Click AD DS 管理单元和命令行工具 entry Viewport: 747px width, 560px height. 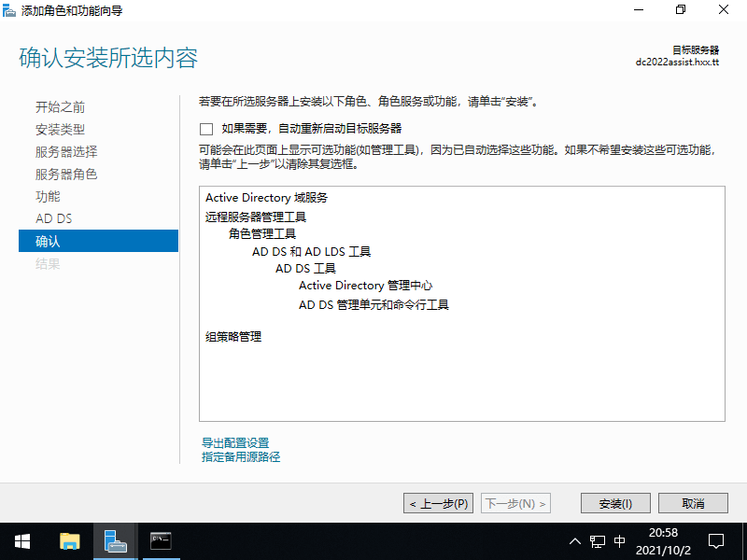click(x=374, y=305)
